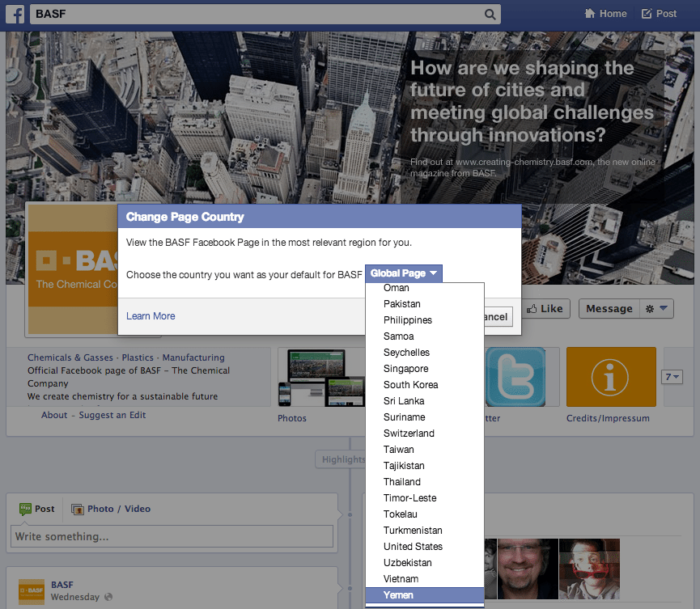Pick Turkmenistan from the dropdown list
700x609 pixels.
pos(425,530)
